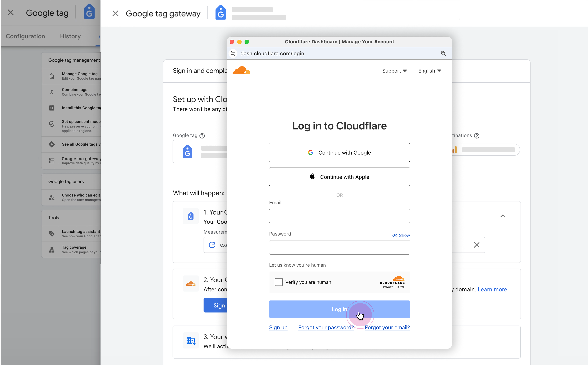588x365 pixels.
Task: Toggle Show password visibility
Action: coord(401,235)
